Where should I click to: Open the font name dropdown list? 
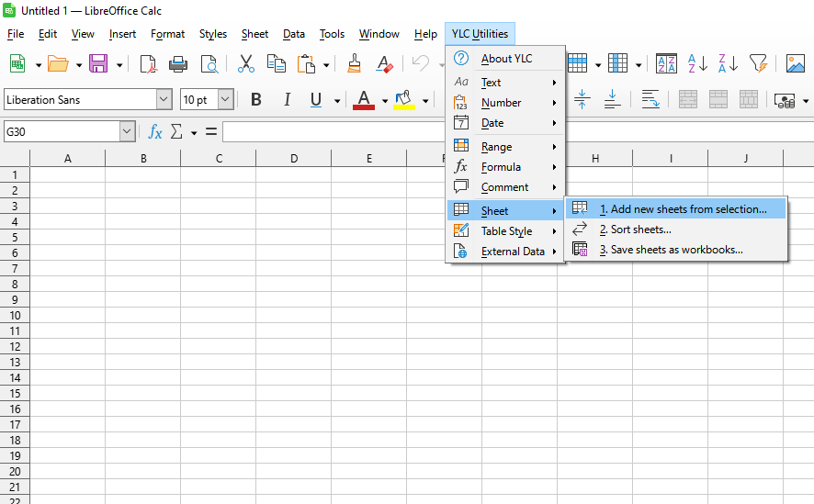(164, 100)
